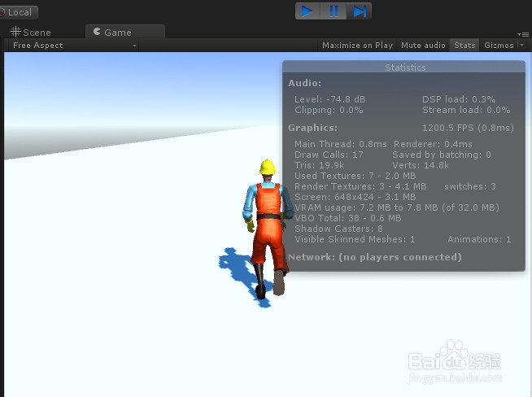Open the Gizmos dropdown arrow
This screenshot has height=397, width=532.
click(521, 45)
